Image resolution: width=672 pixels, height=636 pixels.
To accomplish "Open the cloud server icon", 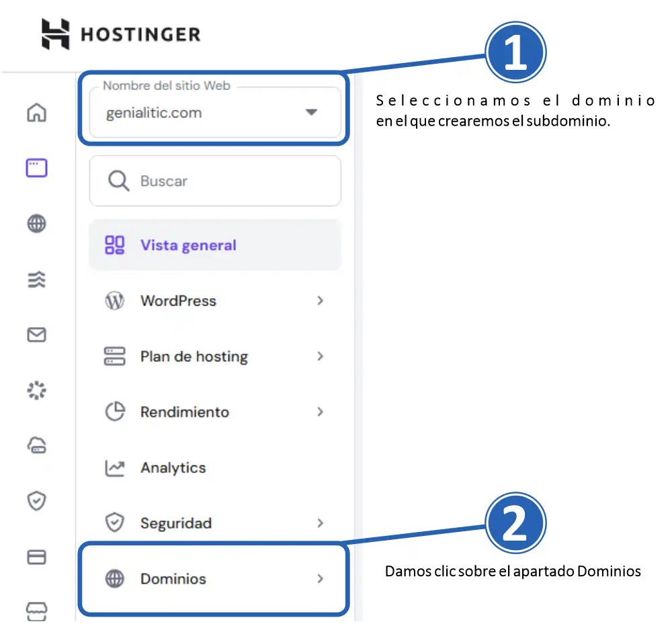I will click(36, 445).
